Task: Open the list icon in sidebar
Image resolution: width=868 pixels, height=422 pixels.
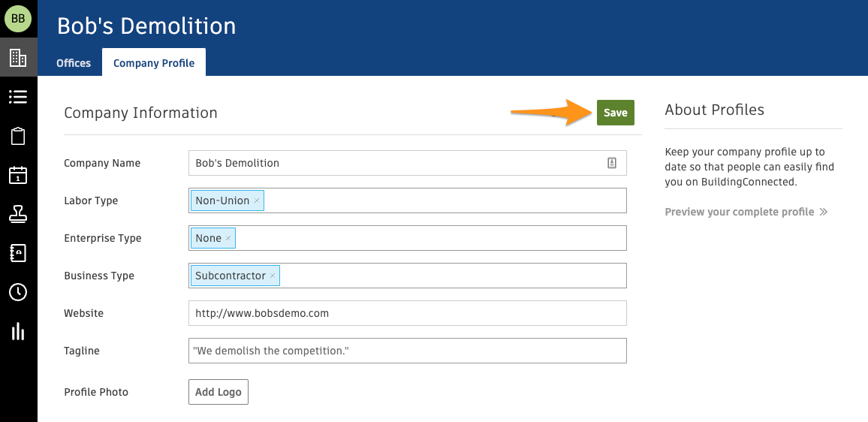Action: click(18, 97)
